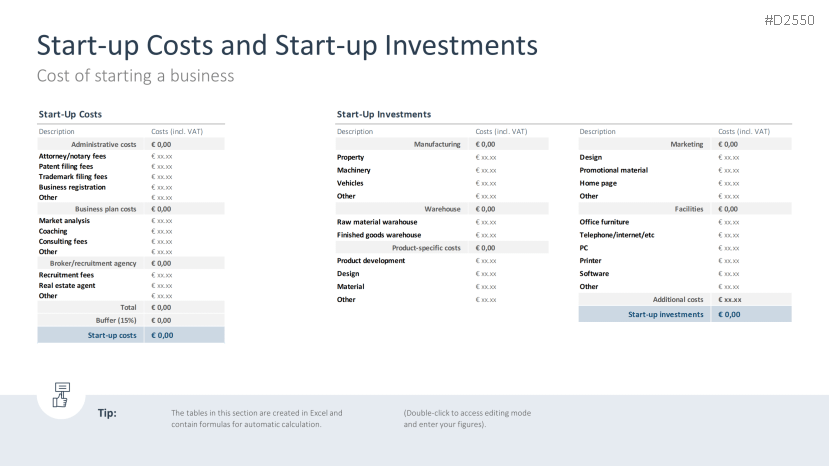The height and width of the screenshot is (466, 829).
Task: Select the Promotional material row label
Action: 613,170
